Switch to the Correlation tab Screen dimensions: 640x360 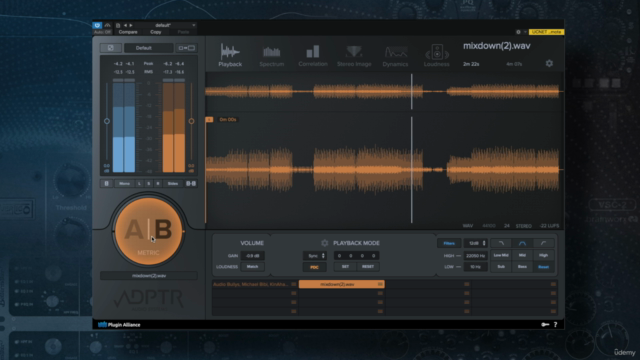(313, 56)
